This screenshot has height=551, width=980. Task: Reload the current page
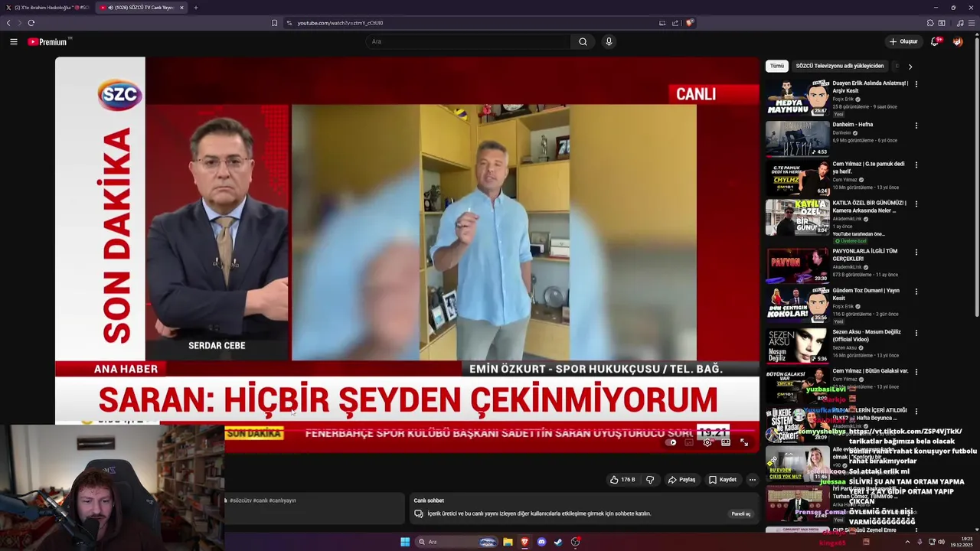31,23
